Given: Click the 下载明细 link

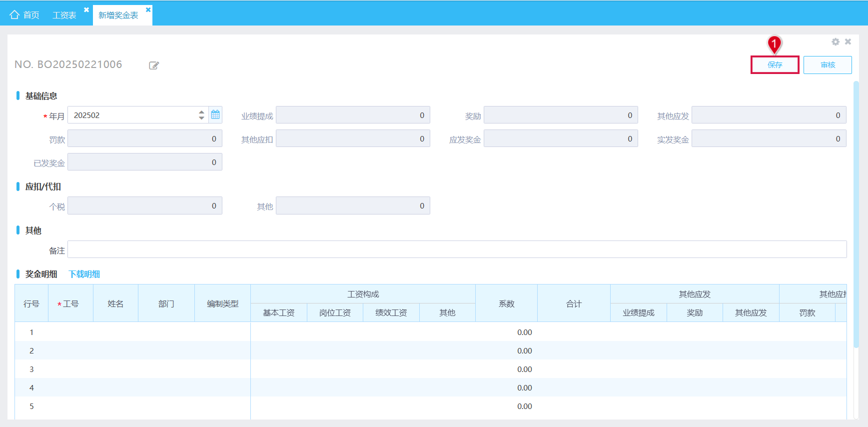Looking at the screenshot, I should click(84, 274).
